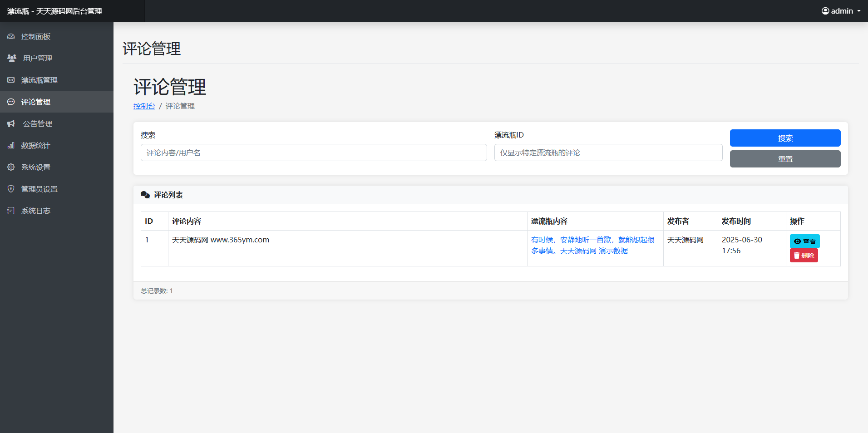Click the shield icon for 管理员设置
868x433 pixels.
tap(11, 189)
